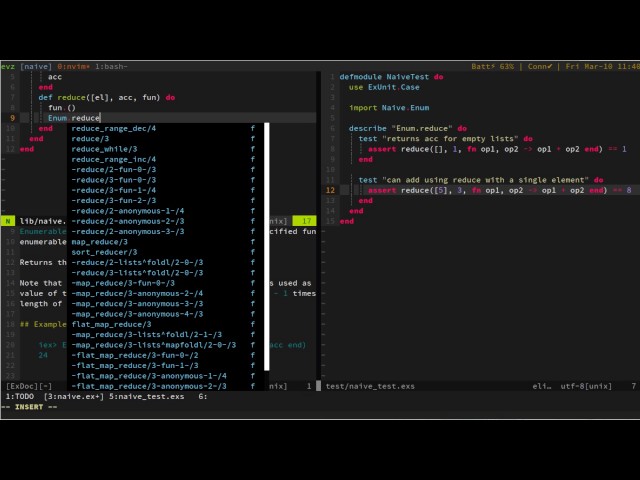Open vim tab number 6

click(x=203, y=397)
